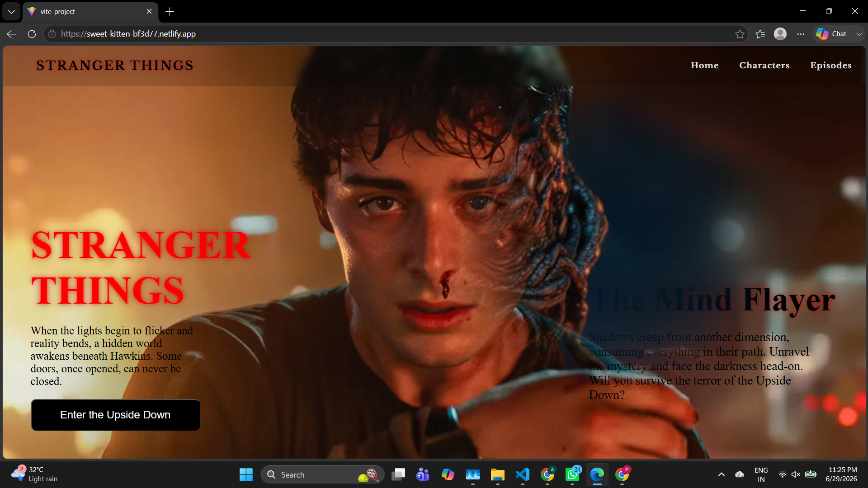The width and height of the screenshot is (868, 488).
Task: Click The Mind Flayer heading
Action: coord(712,300)
